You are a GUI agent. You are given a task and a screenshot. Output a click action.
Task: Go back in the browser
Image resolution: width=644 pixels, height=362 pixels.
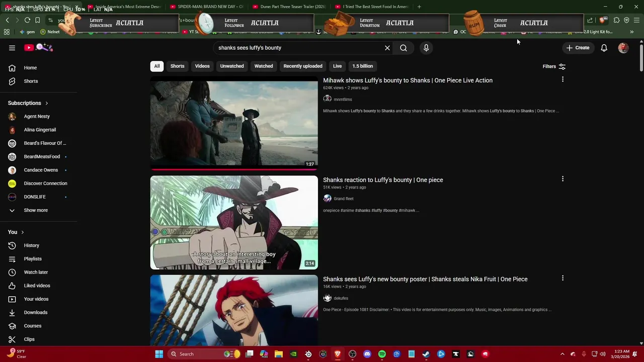[7, 20]
